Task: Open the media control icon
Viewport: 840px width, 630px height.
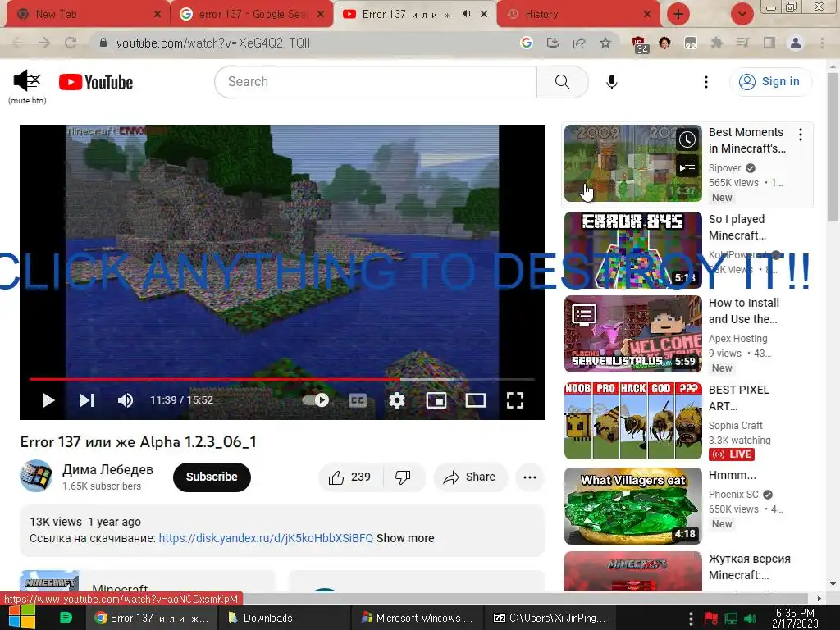Action: (742, 43)
